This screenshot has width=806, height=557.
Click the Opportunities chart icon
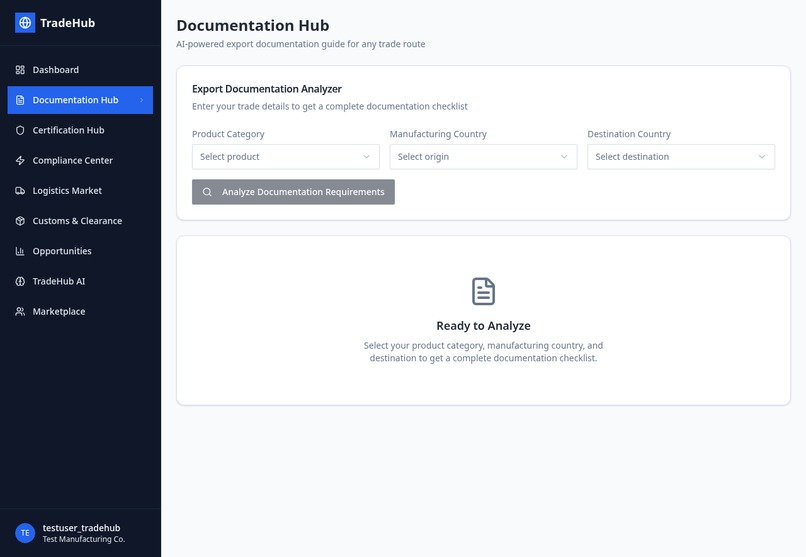[20, 251]
